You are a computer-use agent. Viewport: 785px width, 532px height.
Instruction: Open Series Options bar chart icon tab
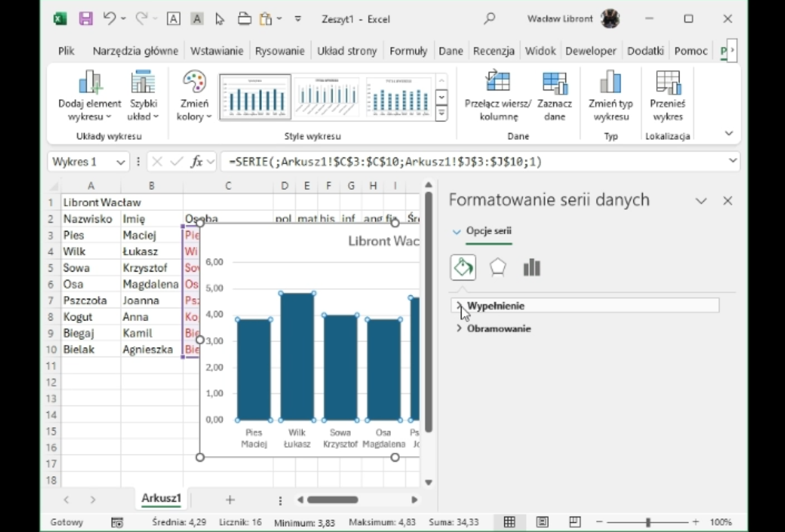point(532,267)
